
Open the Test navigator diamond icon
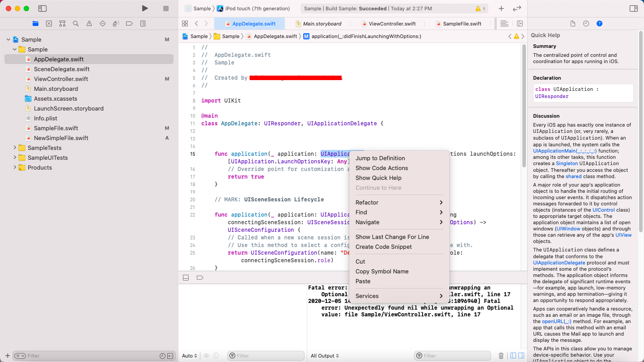click(x=102, y=23)
